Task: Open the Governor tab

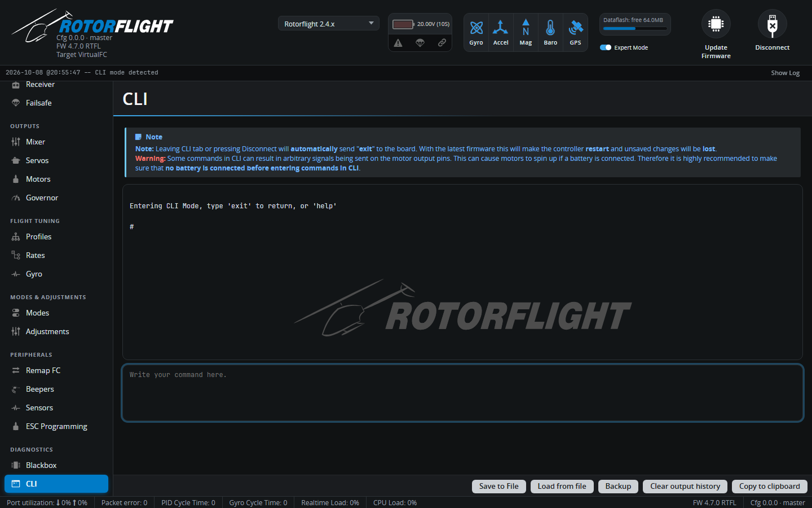Action: (x=56, y=198)
